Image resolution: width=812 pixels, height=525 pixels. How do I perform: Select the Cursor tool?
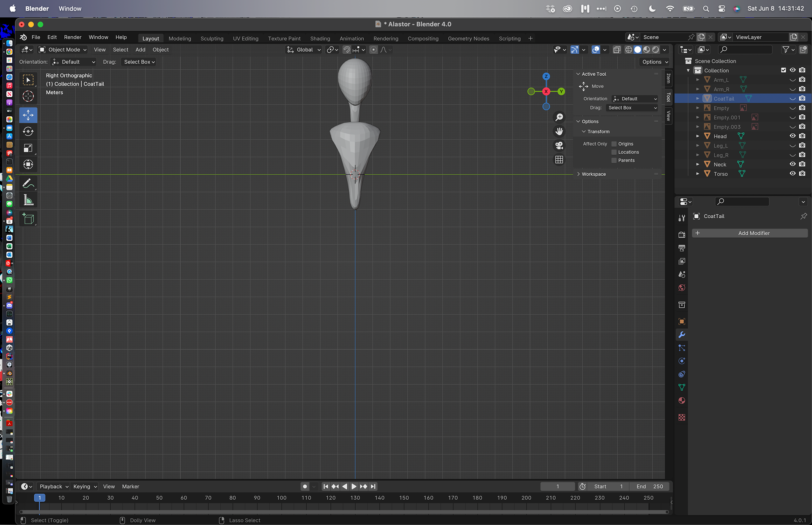[x=28, y=96]
